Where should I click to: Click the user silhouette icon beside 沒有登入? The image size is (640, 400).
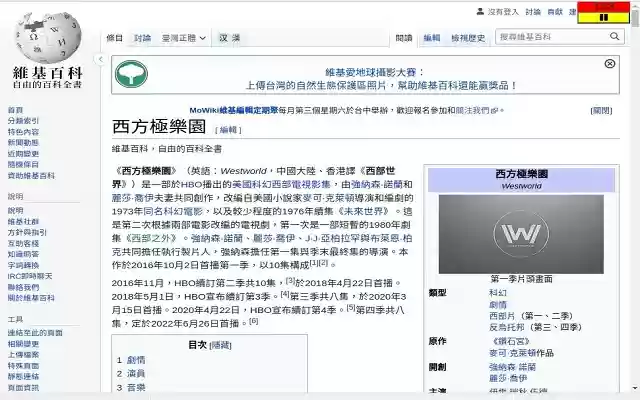480,12
